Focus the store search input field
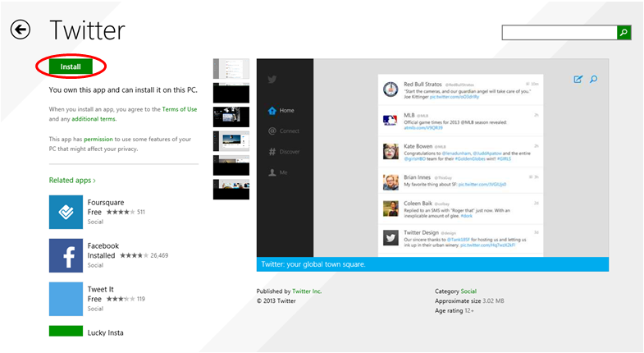Viewport: 644px width, 353px height. click(x=560, y=33)
